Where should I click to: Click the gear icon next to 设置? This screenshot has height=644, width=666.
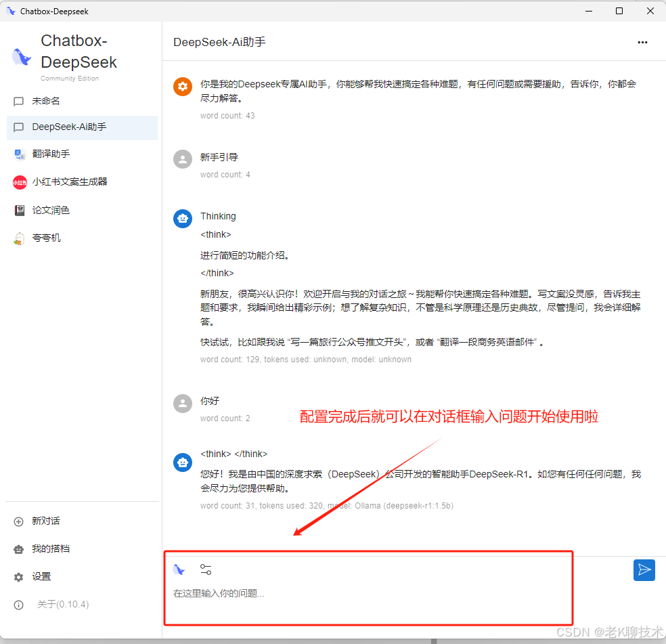coord(19,577)
